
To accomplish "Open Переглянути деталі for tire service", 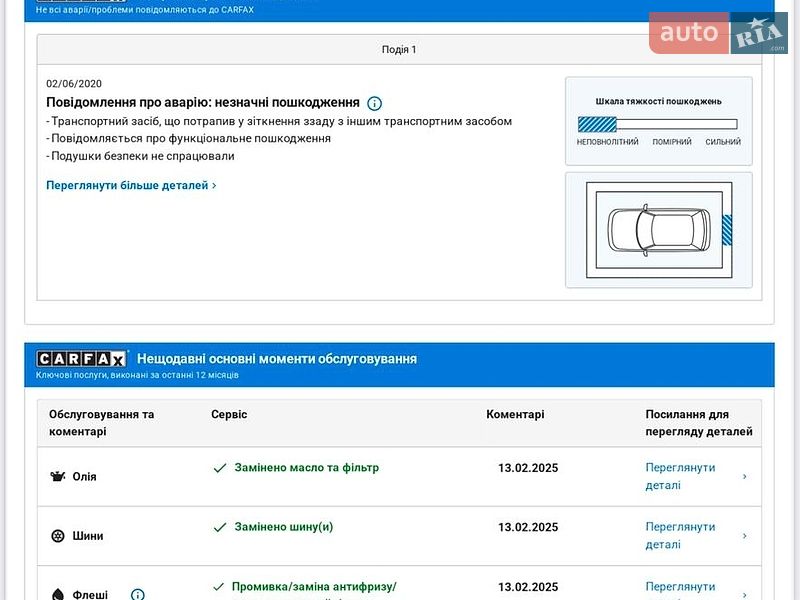I will pyautogui.click(x=680, y=535).
